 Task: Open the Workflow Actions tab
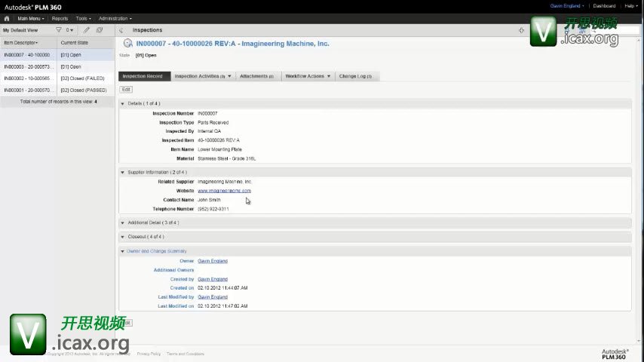pyautogui.click(x=308, y=76)
